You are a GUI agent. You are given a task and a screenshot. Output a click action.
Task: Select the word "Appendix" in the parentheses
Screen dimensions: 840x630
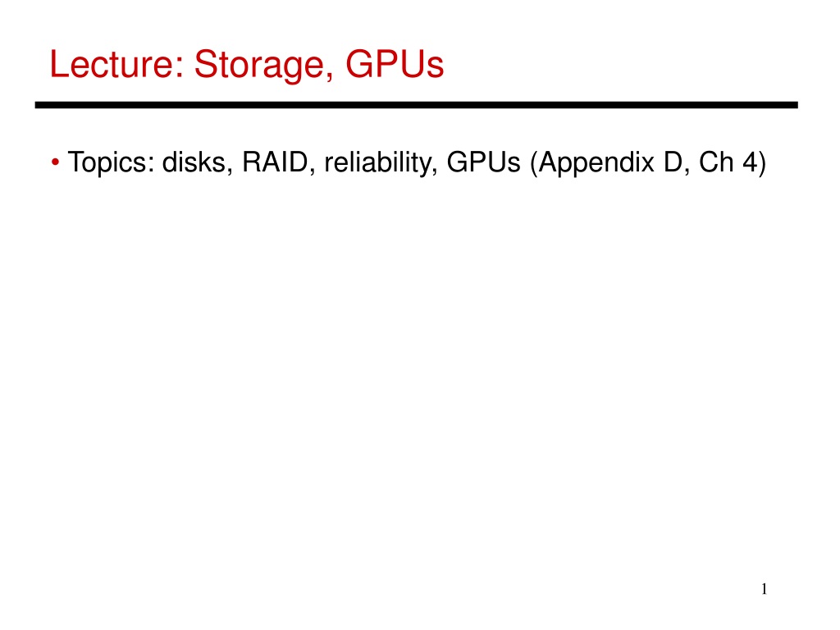[596, 163]
